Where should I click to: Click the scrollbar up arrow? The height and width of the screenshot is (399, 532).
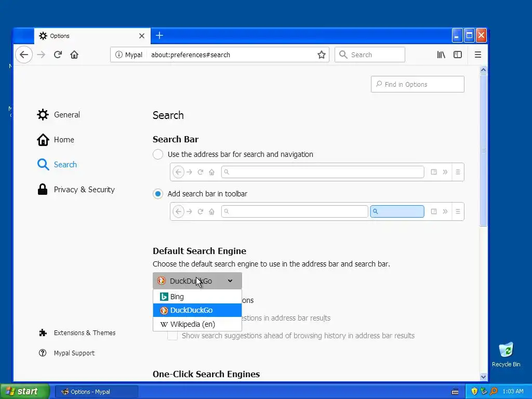[483, 70]
